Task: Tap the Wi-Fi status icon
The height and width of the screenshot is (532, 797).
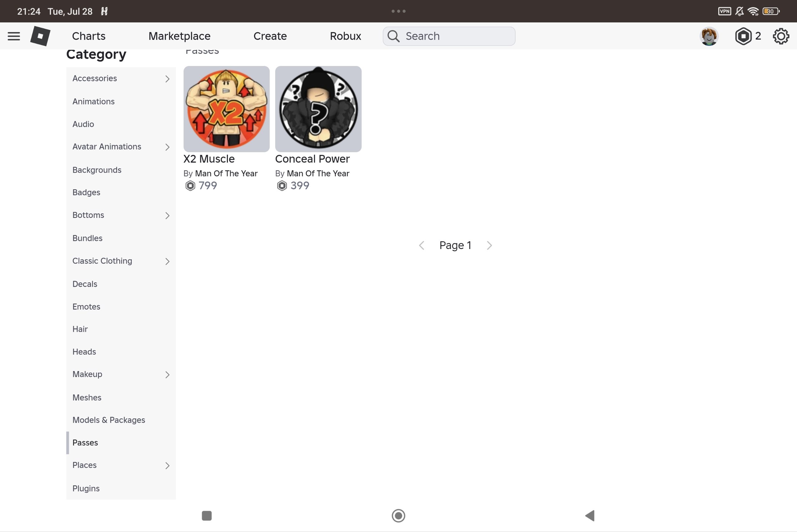Action: click(x=753, y=11)
